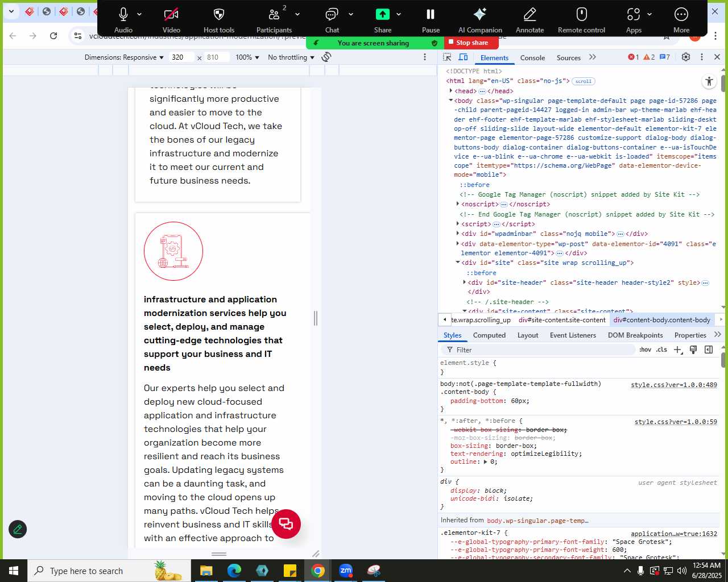This screenshot has height=582, width=728.
Task: Show more DevTools tabs chevron
Action: (x=593, y=57)
